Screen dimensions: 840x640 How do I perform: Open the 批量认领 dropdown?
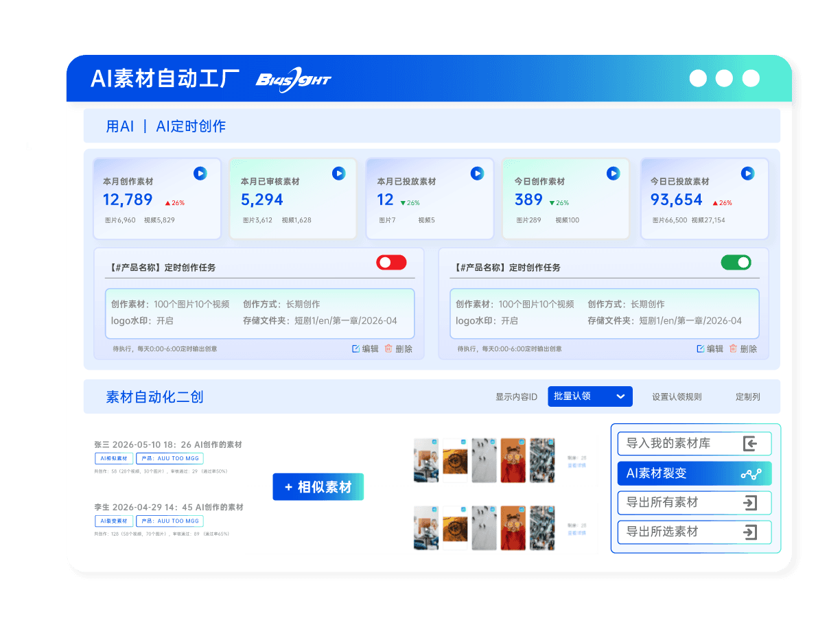pyautogui.click(x=590, y=396)
